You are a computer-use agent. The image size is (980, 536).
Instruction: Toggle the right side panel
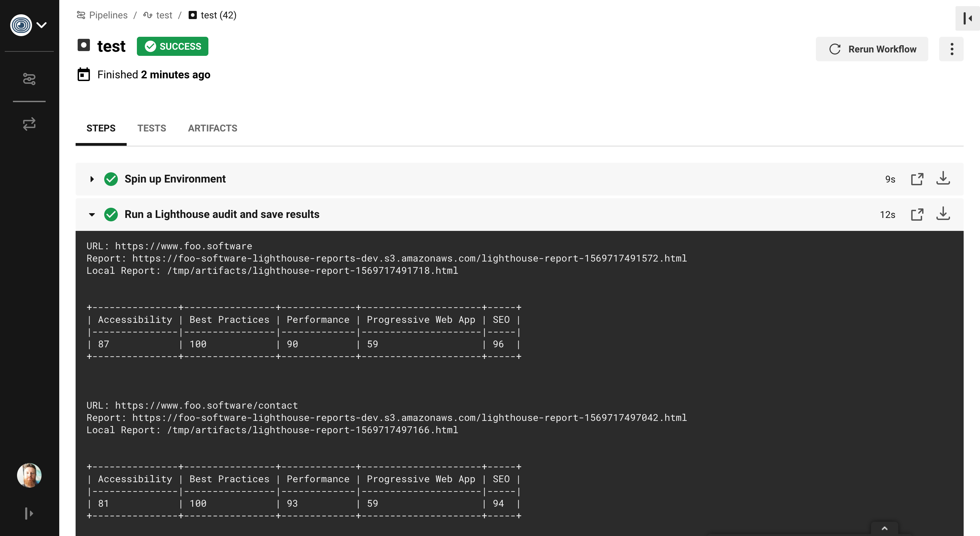click(x=967, y=18)
